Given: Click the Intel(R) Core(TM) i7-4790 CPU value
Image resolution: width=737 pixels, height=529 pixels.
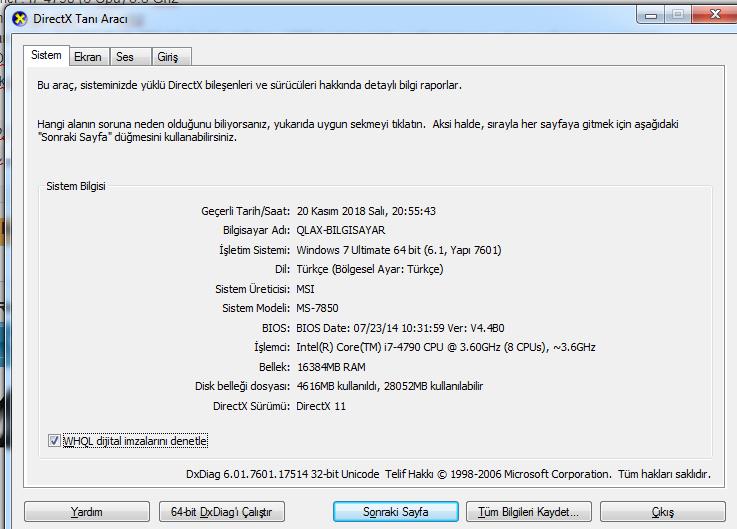Looking at the screenshot, I should 446,347.
